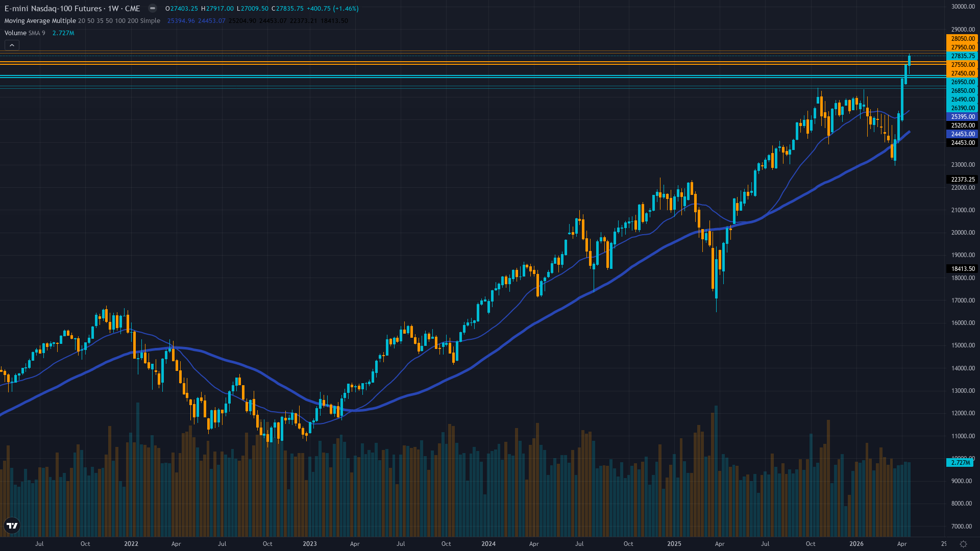Select the 25395.00 blue moving average label
Image resolution: width=980 pixels, height=551 pixels.
962,117
